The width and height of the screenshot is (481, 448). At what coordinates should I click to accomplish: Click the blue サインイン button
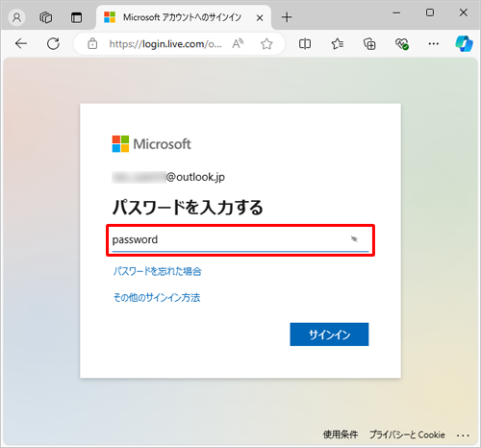pyautogui.click(x=329, y=335)
